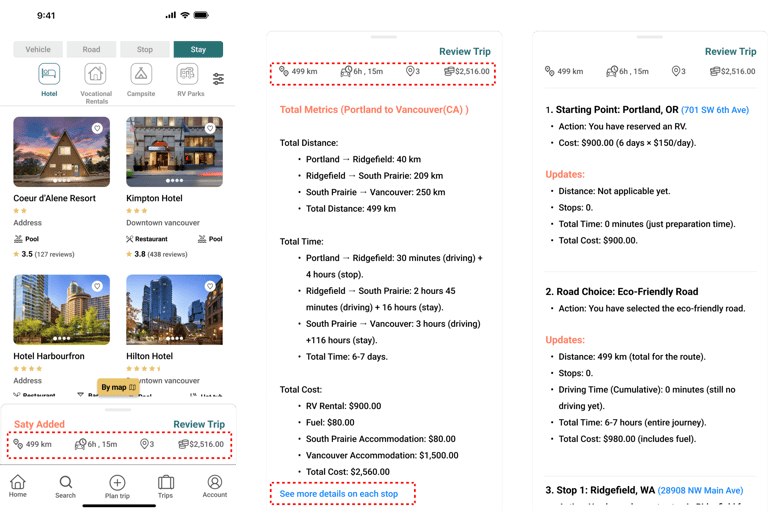The width and height of the screenshot is (768, 511).
Task: Favorite Hilton Hotel heart icon
Action: pyautogui.click(x=210, y=286)
